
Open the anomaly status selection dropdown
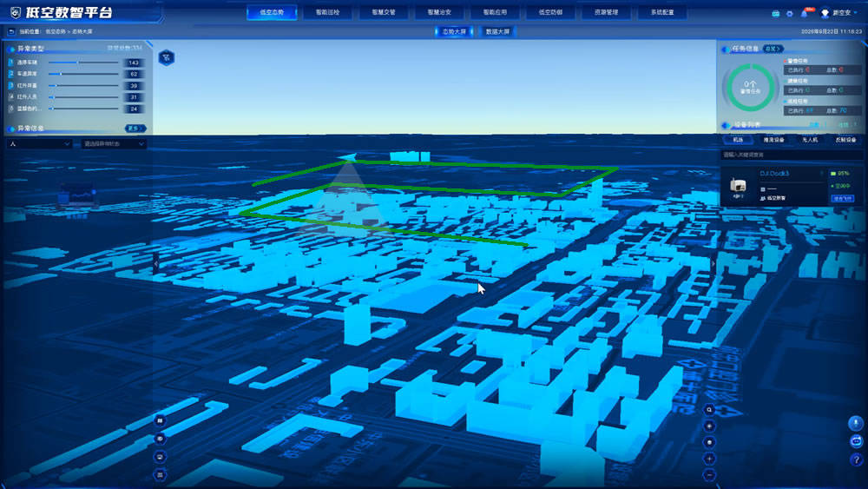114,144
